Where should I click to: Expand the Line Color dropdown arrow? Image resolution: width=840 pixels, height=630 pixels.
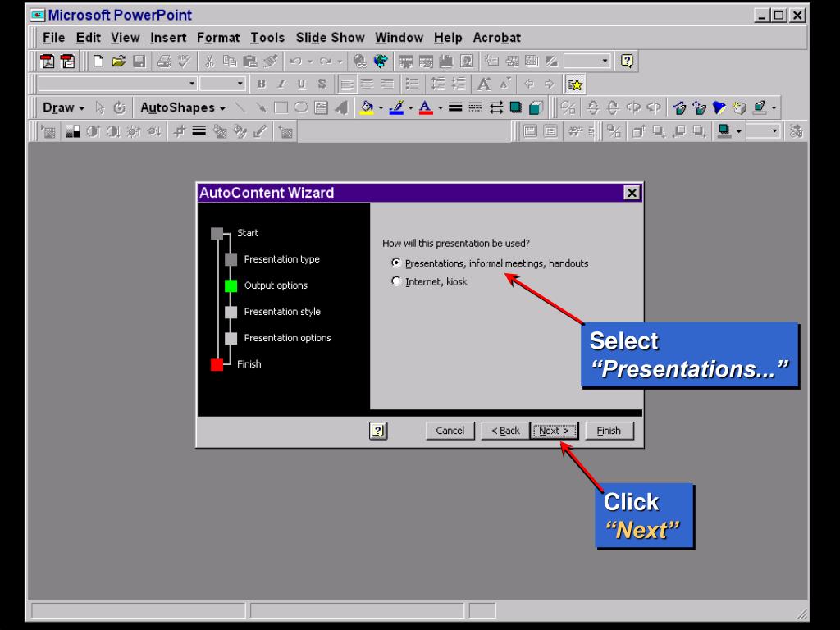pyautogui.click(x=411, y=107)
